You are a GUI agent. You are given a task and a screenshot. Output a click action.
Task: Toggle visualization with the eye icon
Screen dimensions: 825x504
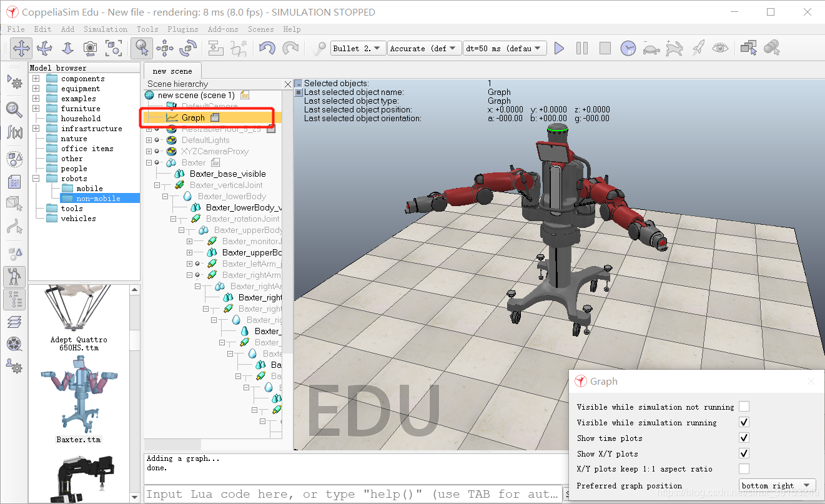[x=721, y=48]
